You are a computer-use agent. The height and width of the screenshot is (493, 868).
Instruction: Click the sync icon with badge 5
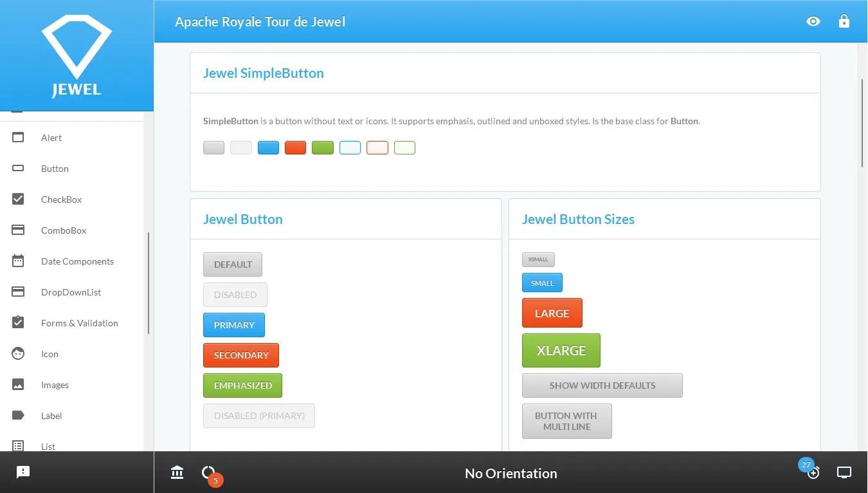point(208,473)
